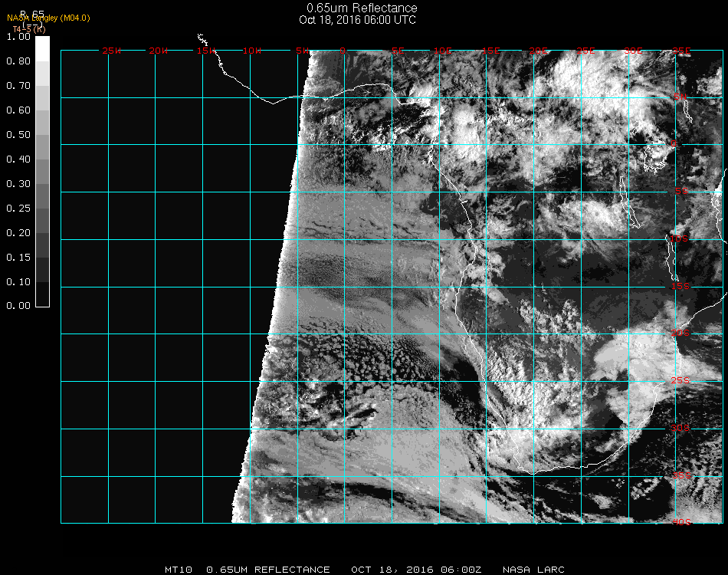The image size is (728, 575).
Task: Click the 20E longitude label
Action: [x=539, y=51]
